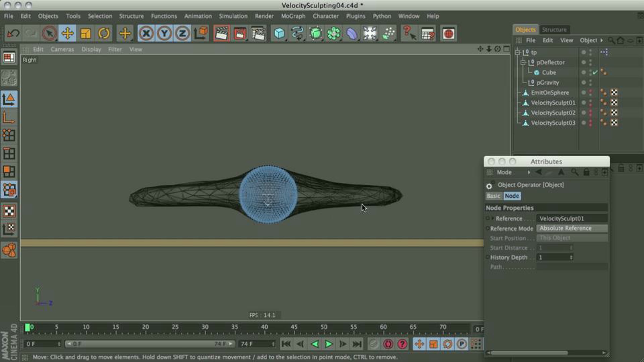Click the Record keyframe button
This screenshot has width=644, height=362.
pos(388,344)
